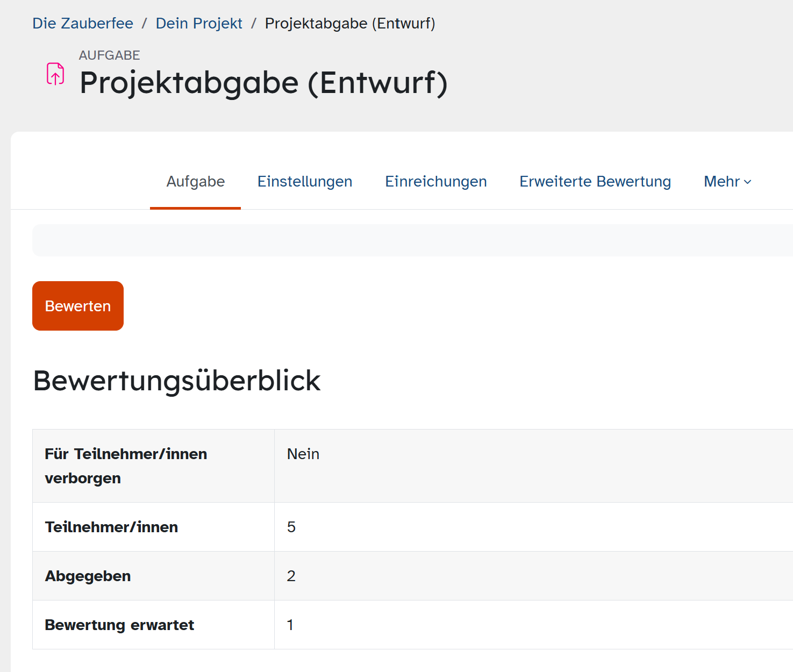793x672 pixels.
Task: Click the pink assignment upload icon
Action: point(55,74)
